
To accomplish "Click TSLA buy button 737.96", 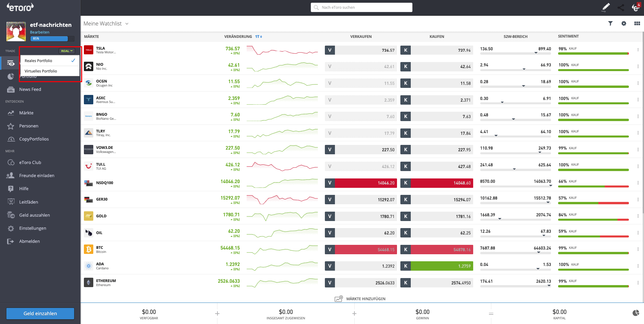I will 437,50.
